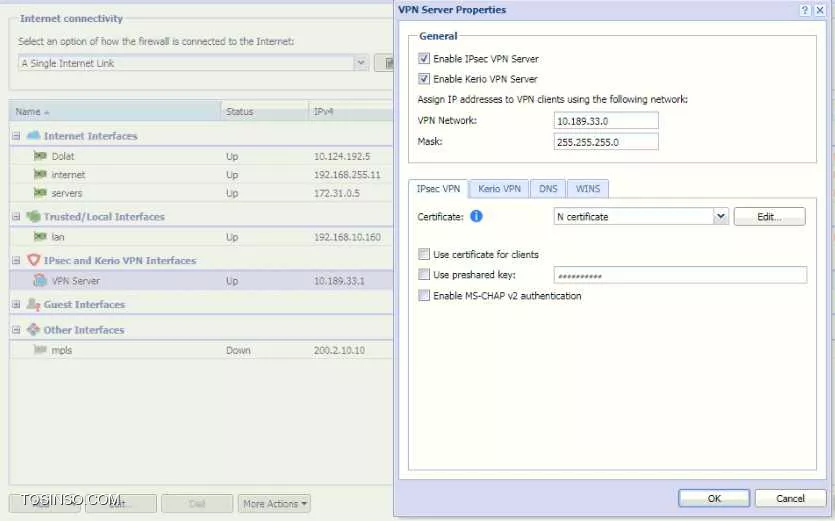
Task: Select the mpls interface name
Action: tap(62, 350)
